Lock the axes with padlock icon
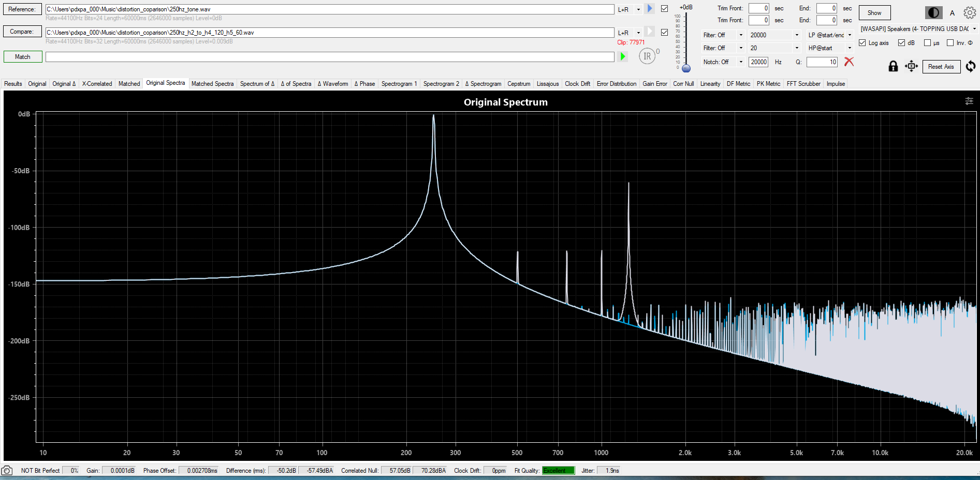 [893, 66]
